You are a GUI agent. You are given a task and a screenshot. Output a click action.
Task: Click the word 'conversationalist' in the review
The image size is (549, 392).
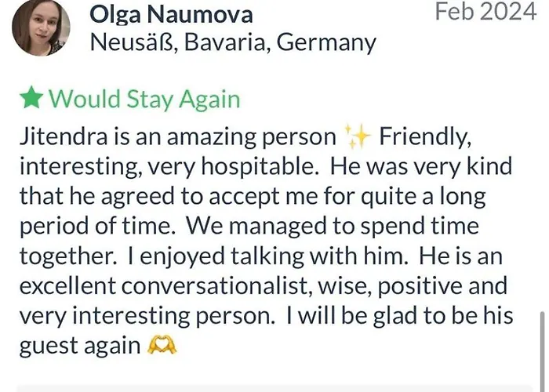pos(216,286)
